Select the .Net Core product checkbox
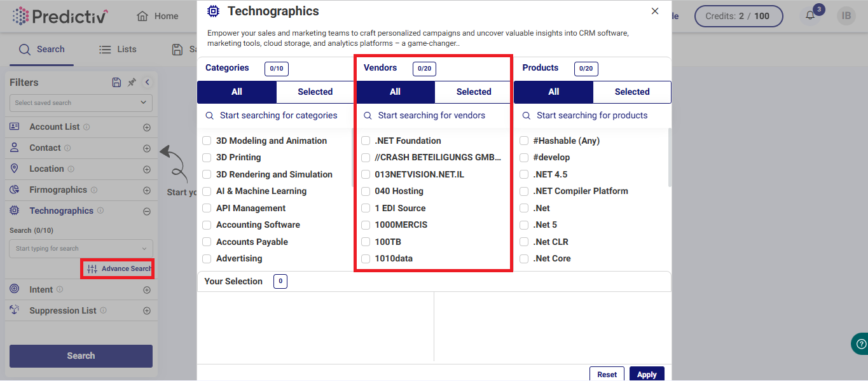This screenshot has height=381, width=868. (524, 258)
